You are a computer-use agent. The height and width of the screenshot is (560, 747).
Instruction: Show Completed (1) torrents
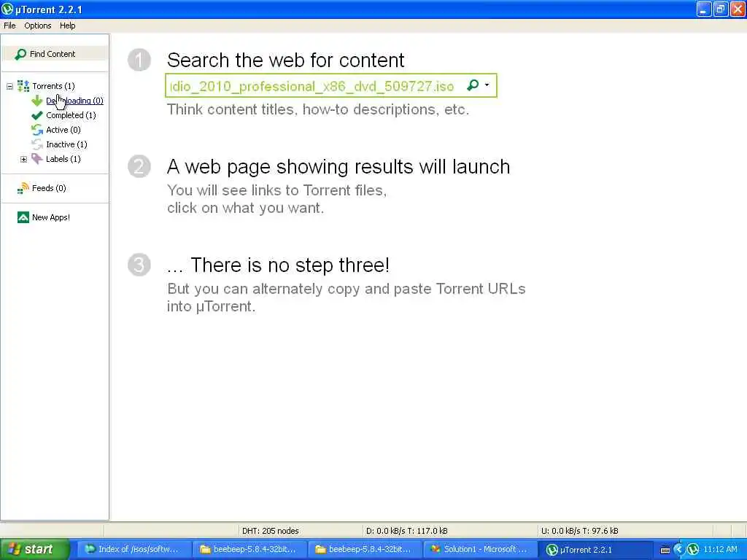(x=71, y=115)
